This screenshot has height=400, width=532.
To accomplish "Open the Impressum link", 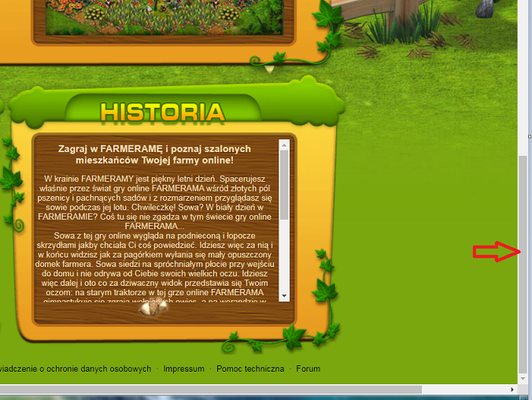I will (x=184, y=369).
